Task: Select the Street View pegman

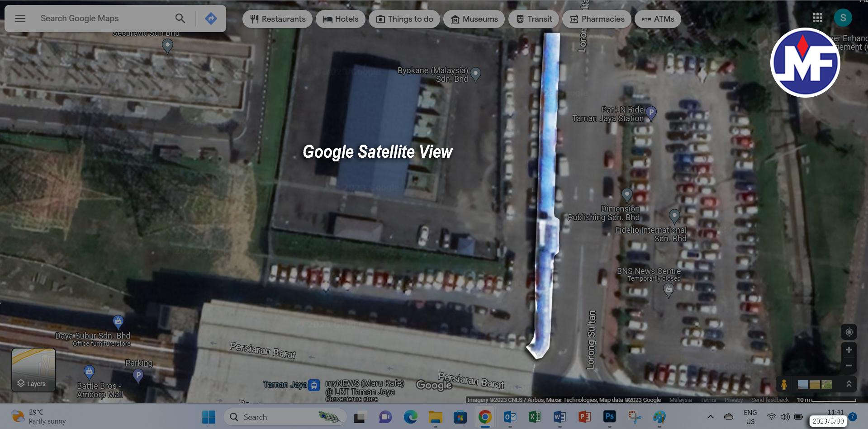Action: [x=784, y=384]
